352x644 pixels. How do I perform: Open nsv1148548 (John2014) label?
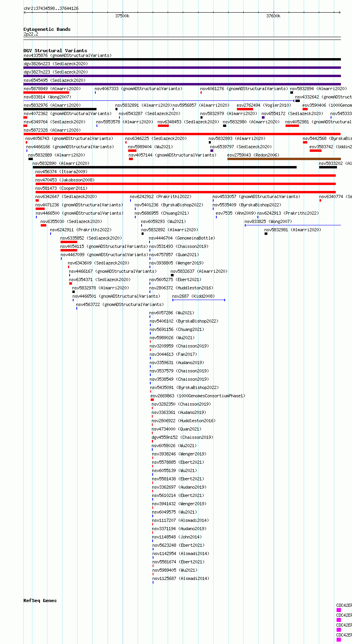(x=177, y=537)
